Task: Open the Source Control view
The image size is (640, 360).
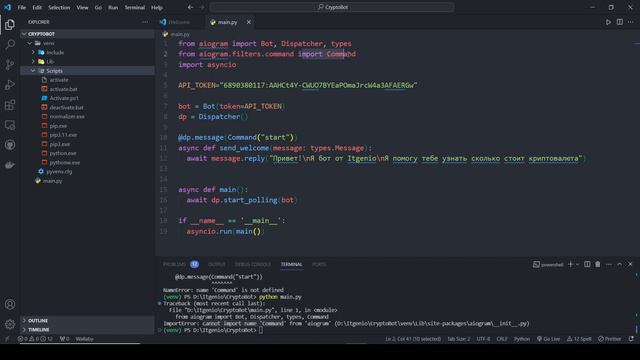Action: click(x=10, y=64)
